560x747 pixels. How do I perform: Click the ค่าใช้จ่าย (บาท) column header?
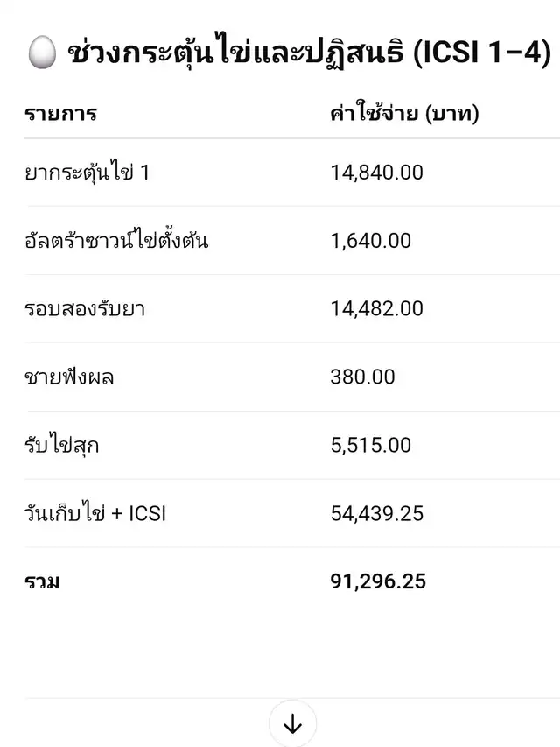[404, 114]
